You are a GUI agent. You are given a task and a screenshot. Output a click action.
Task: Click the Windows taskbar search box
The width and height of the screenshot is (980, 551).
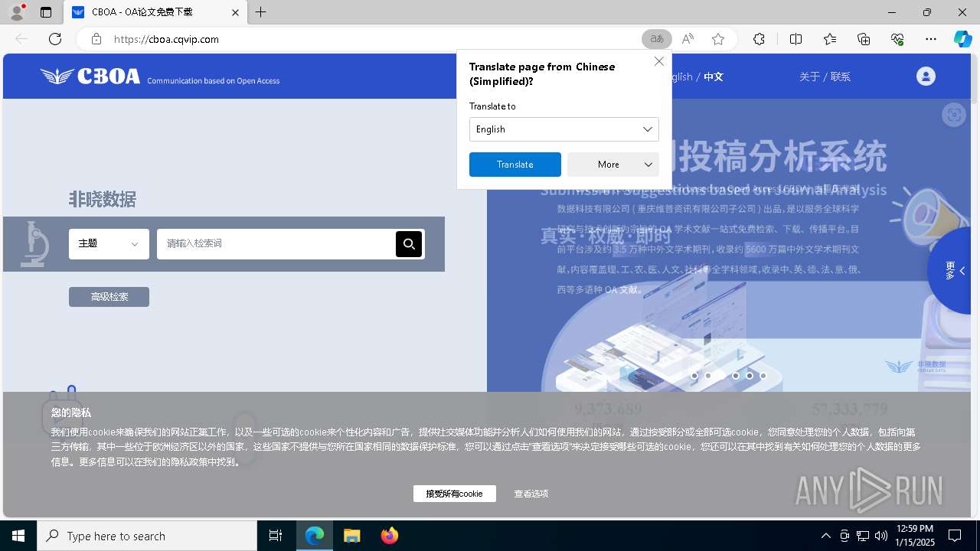click(x=147, y=536)
